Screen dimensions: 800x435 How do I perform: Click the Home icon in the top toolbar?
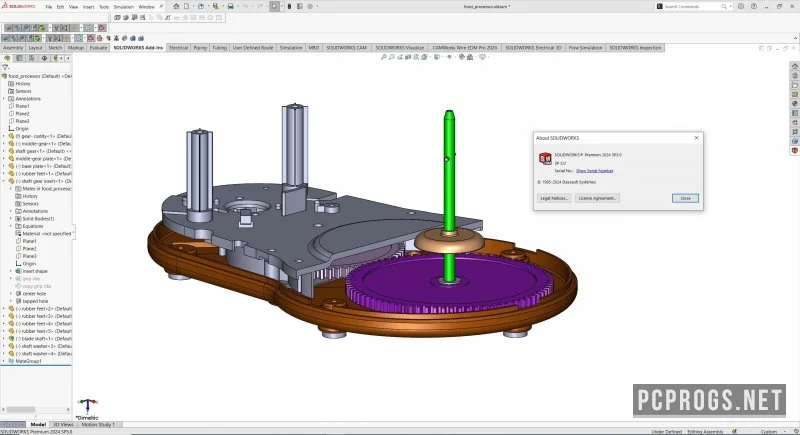(x=176, y=6)
